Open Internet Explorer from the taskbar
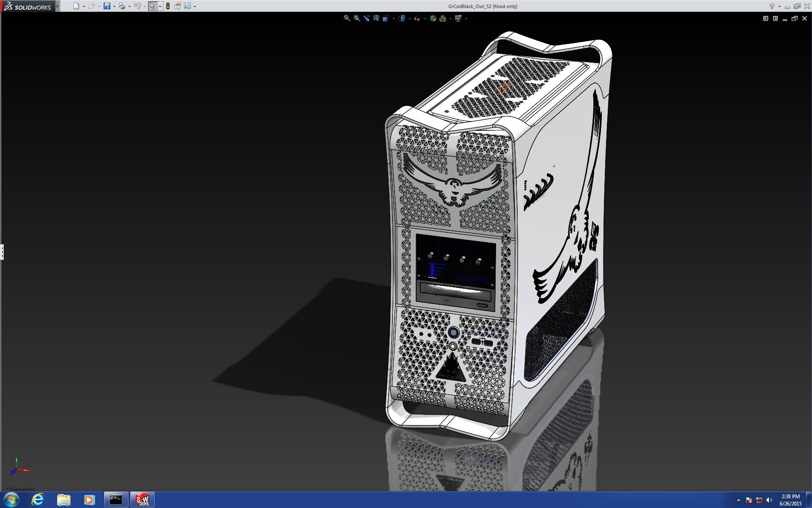The image size is (812, 508). pos(38,500)
